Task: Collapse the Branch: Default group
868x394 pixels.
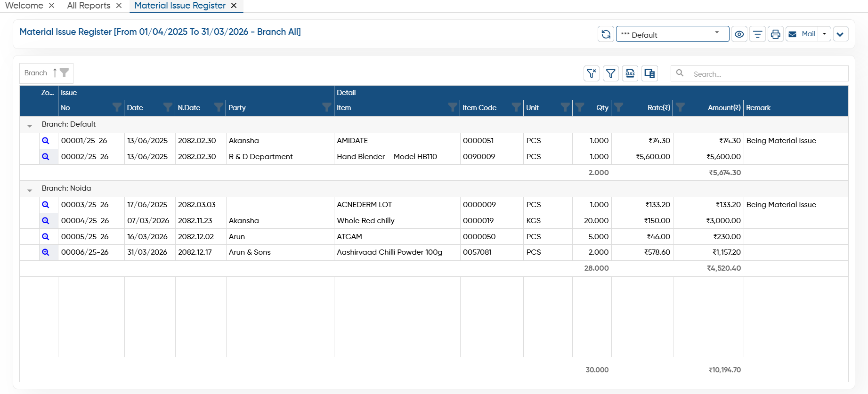Action: (30, 125)
